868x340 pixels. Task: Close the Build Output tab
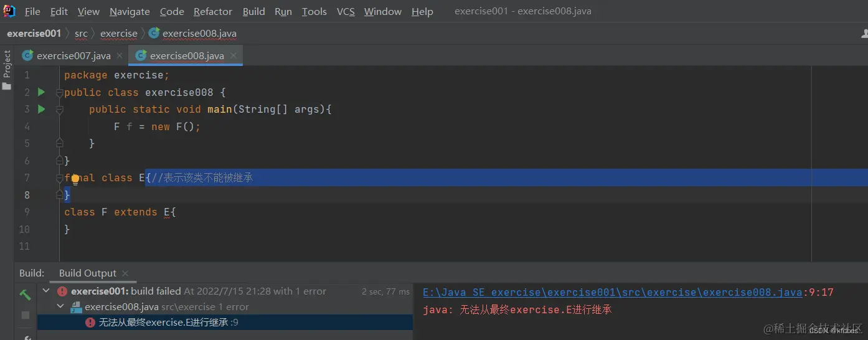coord(125,273)
